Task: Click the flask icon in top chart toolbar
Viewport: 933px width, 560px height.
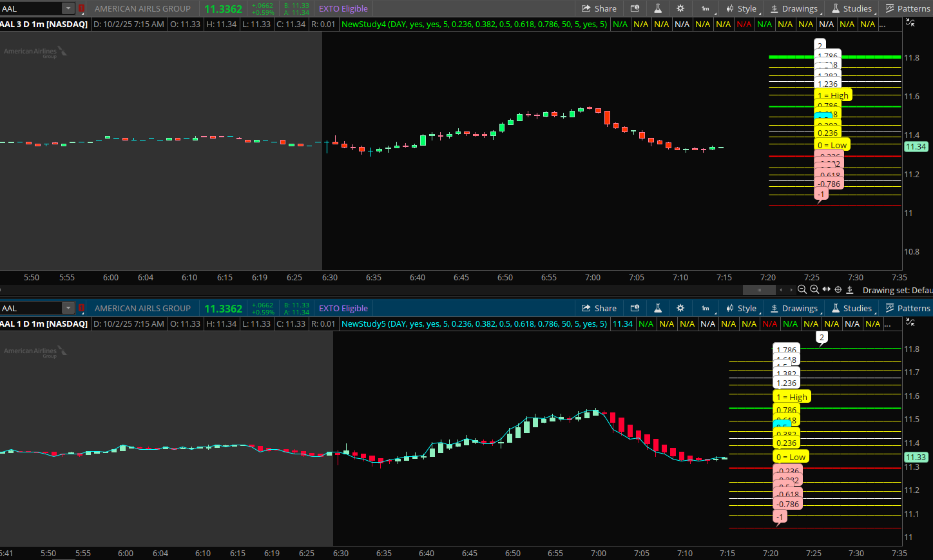Action: (658, 8)
